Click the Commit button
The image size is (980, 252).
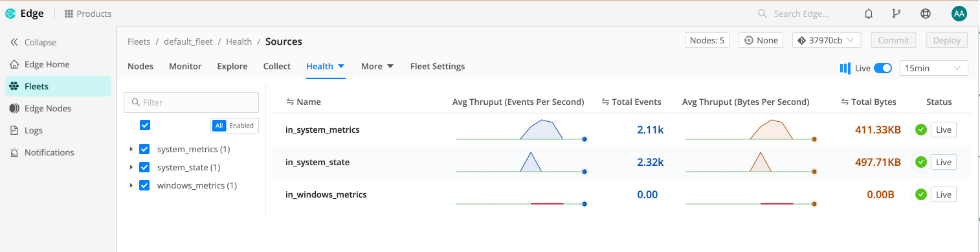[x=893, y=40]
